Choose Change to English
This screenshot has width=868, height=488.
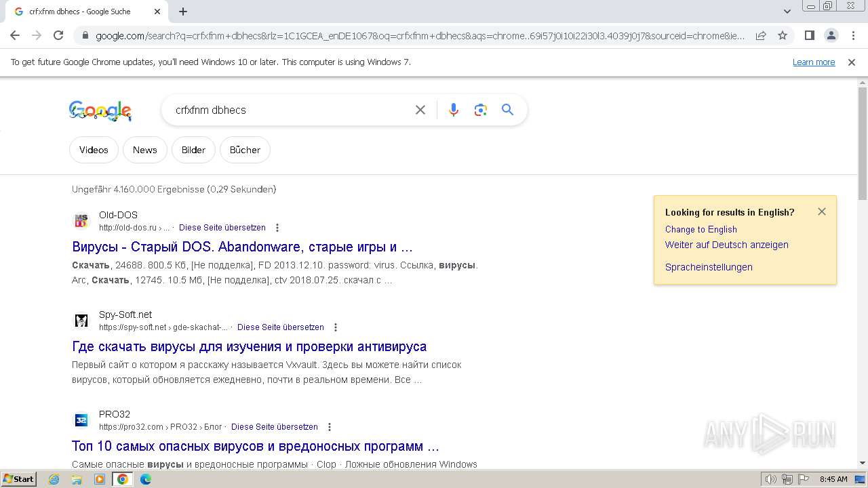click(701, 229)
